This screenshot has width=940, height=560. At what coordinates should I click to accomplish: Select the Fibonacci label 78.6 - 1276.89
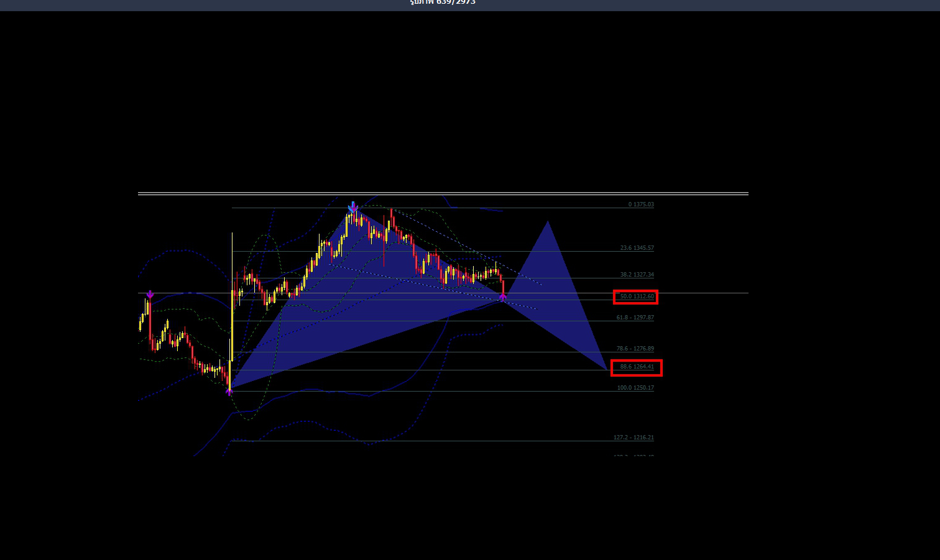coord(635,349)
